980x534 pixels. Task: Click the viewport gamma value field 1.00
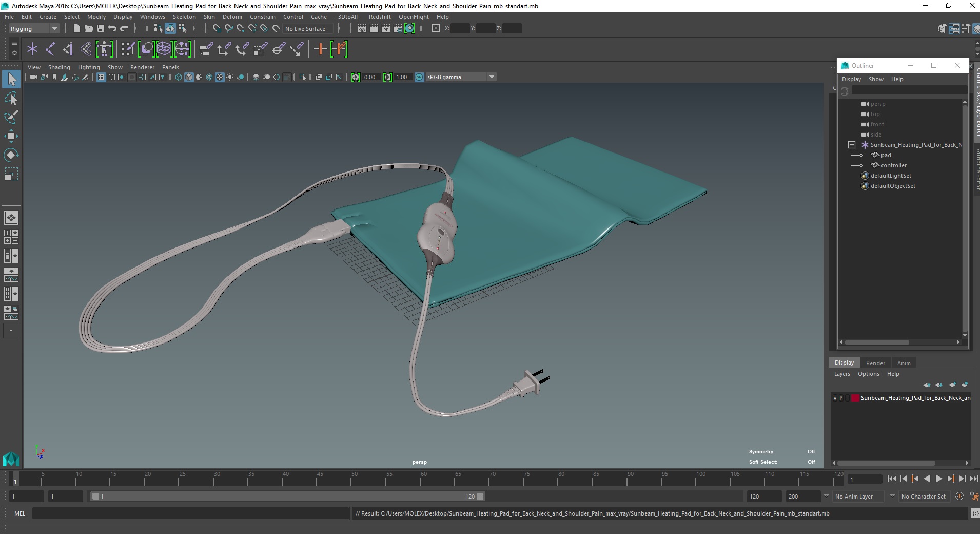[x=402, y=77]
